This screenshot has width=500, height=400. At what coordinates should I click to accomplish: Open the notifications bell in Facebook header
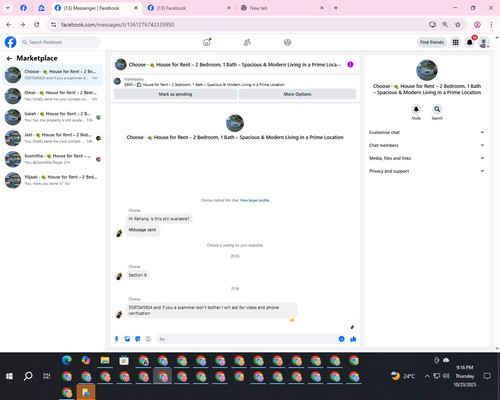coord(469,42)
